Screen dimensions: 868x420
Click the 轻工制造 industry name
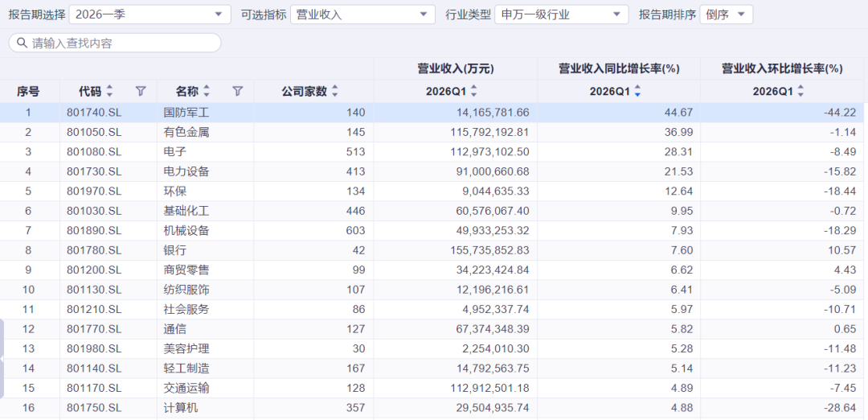[186, 369]
